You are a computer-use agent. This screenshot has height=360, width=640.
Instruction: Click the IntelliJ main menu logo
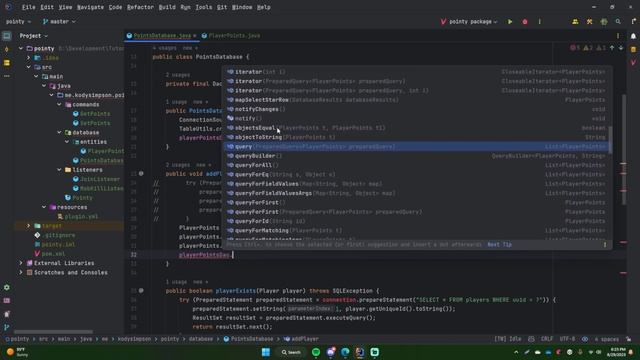click(8, 7)
